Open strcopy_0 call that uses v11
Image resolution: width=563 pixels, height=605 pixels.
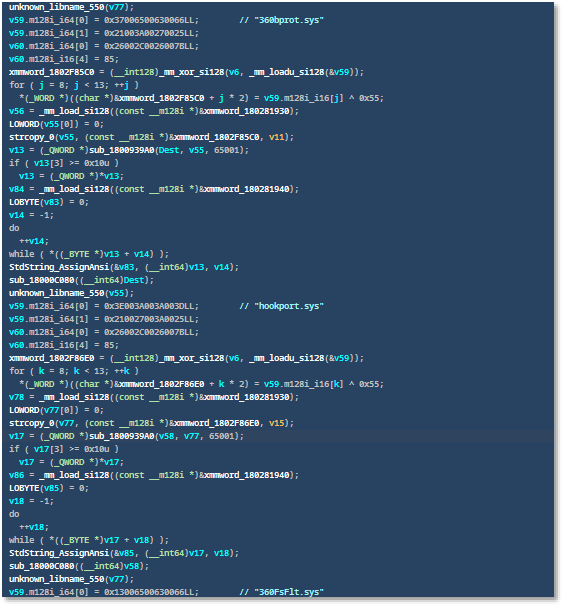pos(32,137)
